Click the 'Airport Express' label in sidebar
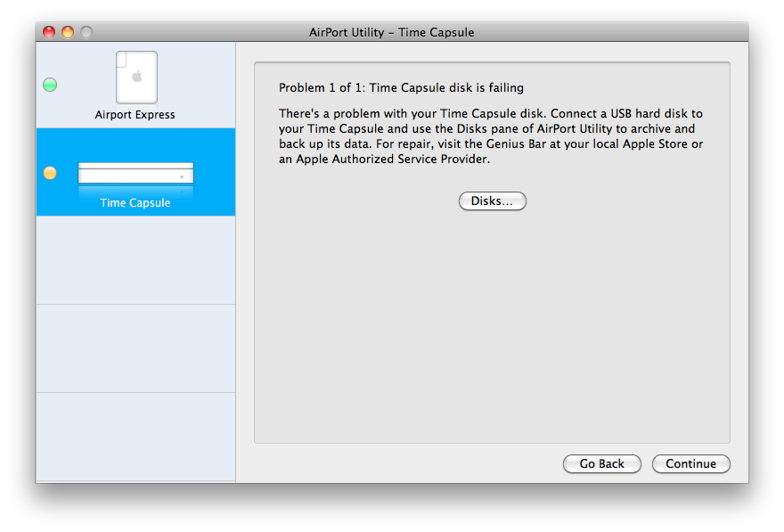 (x=135, y=114)
